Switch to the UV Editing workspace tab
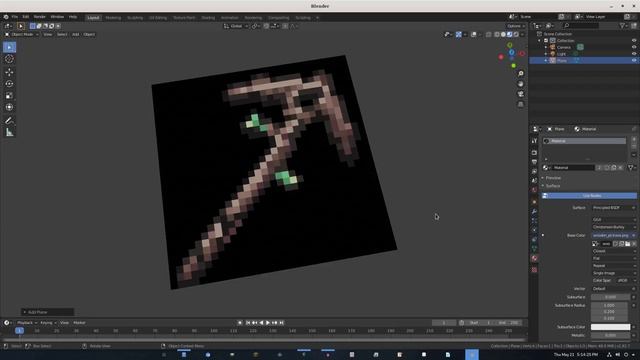Image resolution: width=640 pixels, height=360 pixels. pos(158,18)
